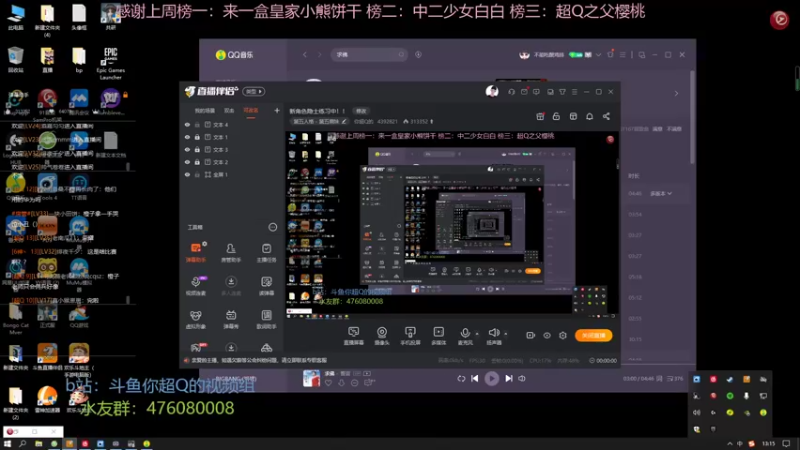Click the Windows Start button
Screen dimensions: 800x450
pyautogui.click(x=7, y=444)
